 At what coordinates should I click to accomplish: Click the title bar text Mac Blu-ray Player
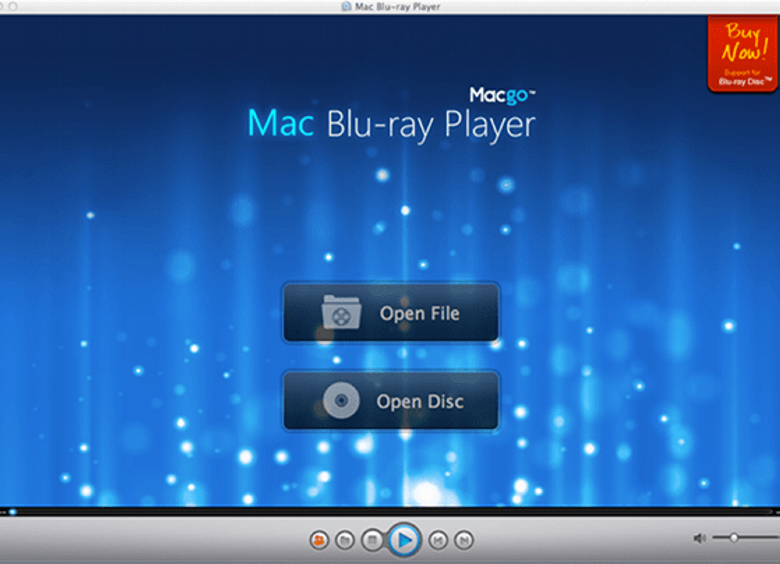tap(397, 6)
